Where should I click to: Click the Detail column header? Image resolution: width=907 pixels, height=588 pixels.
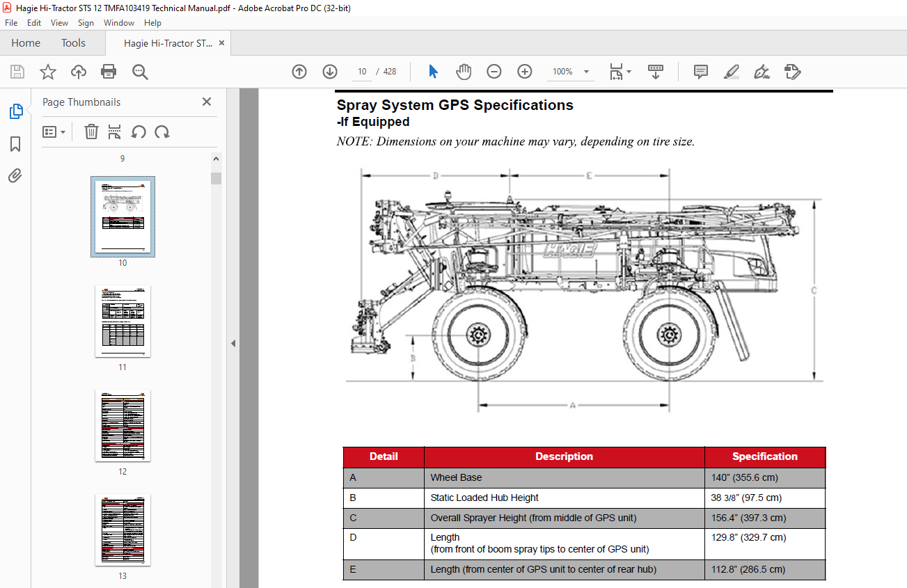click(x=384, y=456)
